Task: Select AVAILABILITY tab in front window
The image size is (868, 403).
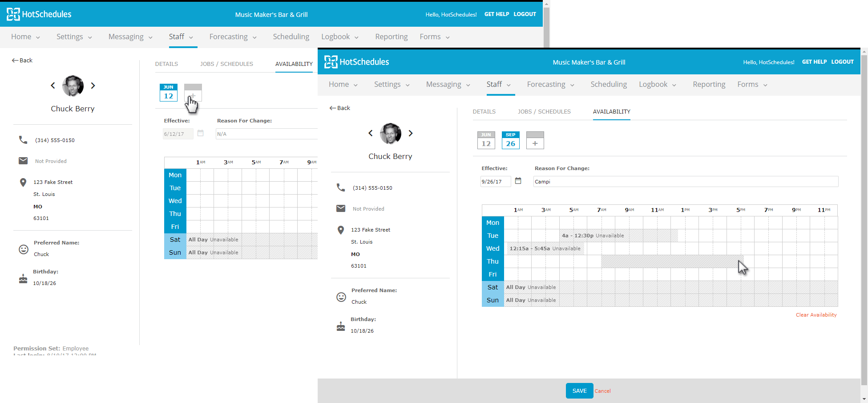Action: [612, 111]
